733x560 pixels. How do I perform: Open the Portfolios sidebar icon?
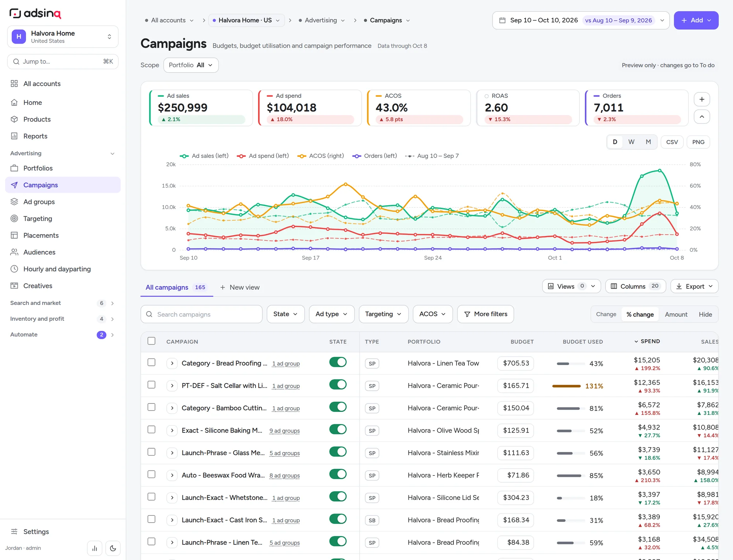pyautogui.click(x=14, y=168)
